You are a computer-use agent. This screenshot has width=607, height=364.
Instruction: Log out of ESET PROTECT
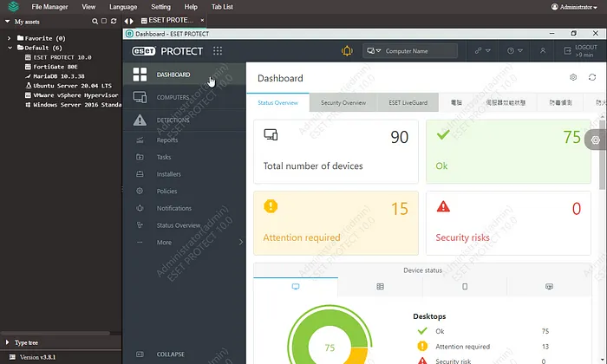(x=580, y=50)
